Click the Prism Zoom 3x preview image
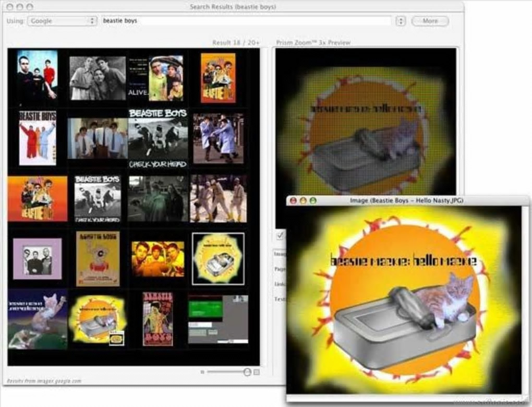532x407 pixels. tap(366, 122)
